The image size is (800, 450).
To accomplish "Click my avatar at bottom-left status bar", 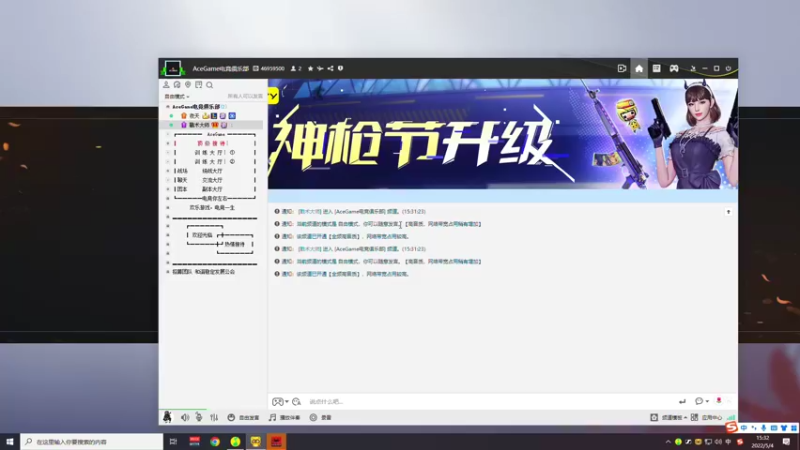I will click(x=167, y=417).
